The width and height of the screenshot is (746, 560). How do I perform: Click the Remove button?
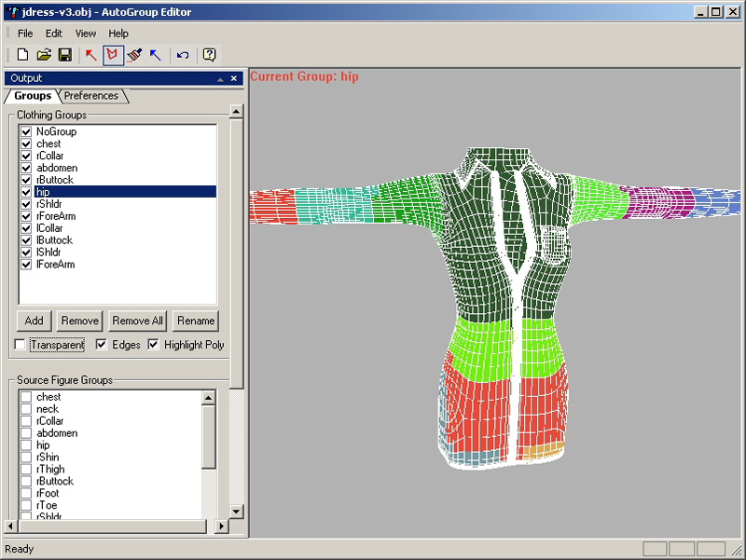[79, 321]
